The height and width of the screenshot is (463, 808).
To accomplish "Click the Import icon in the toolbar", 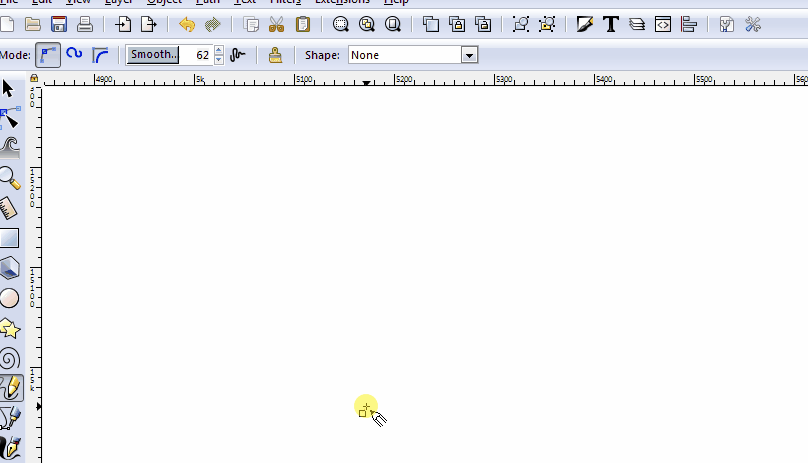I will pyautogui.click(x=123, y=24).
